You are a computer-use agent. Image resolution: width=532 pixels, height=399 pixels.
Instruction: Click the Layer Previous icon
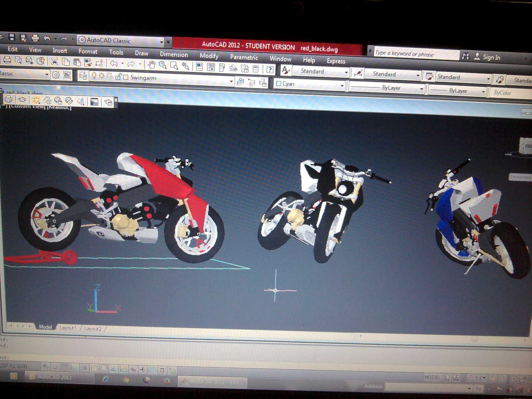pos(252,83)
